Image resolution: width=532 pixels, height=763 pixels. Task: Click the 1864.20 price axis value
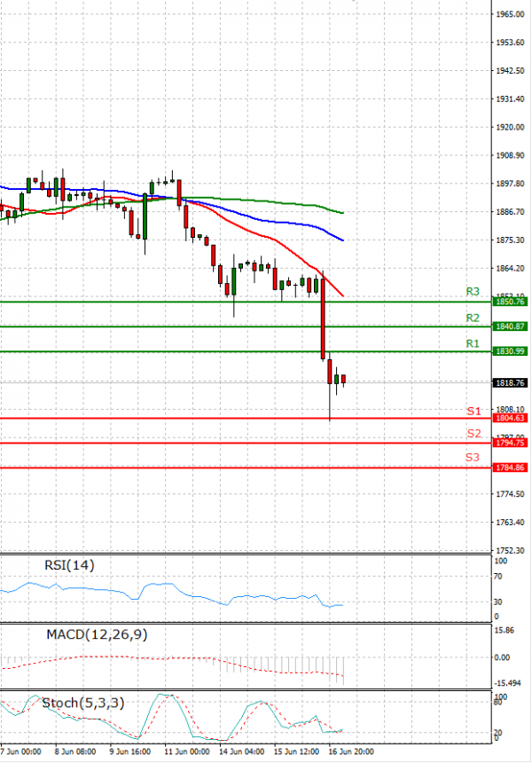point(510,269)
